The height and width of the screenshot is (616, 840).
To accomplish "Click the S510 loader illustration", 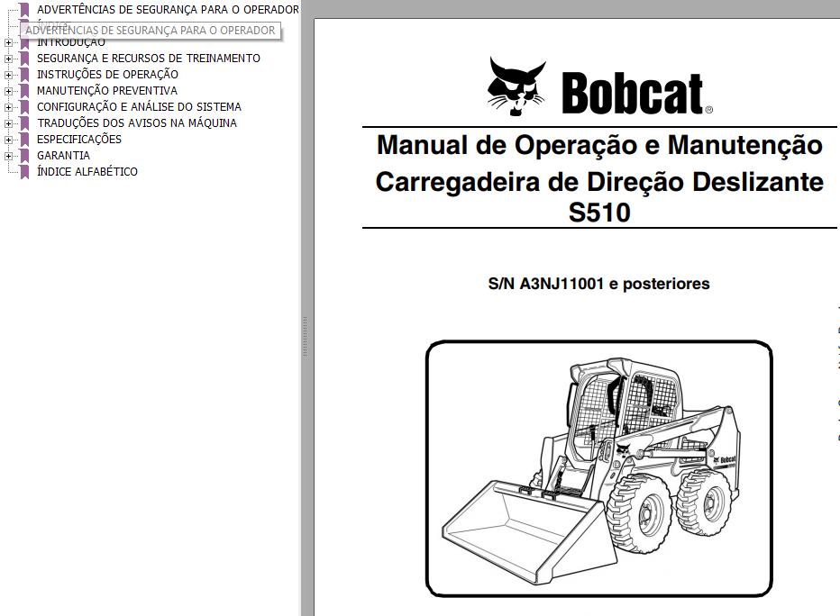I will (x=599, y=468).
